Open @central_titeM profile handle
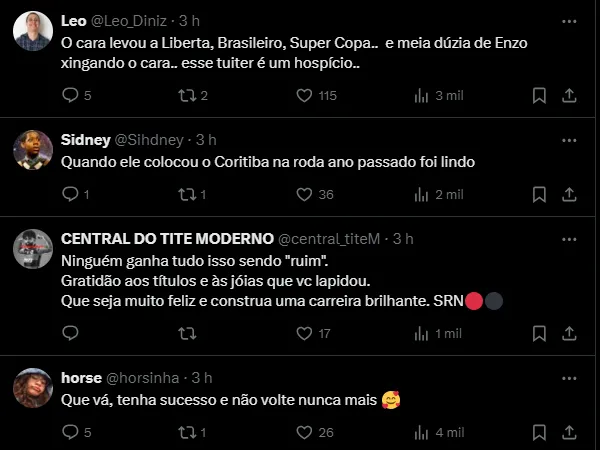Screen dimensions: 600x450 (x=333, y=238)
